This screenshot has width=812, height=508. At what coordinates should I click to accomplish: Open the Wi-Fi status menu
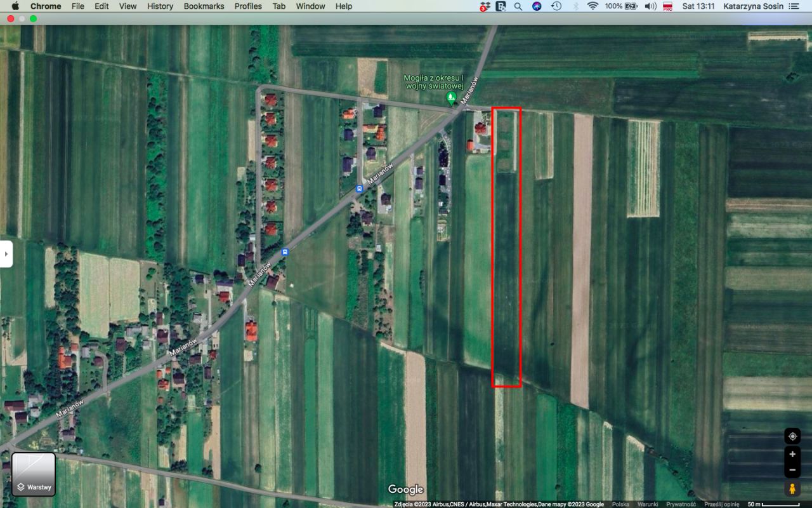[x=593, y=6]
